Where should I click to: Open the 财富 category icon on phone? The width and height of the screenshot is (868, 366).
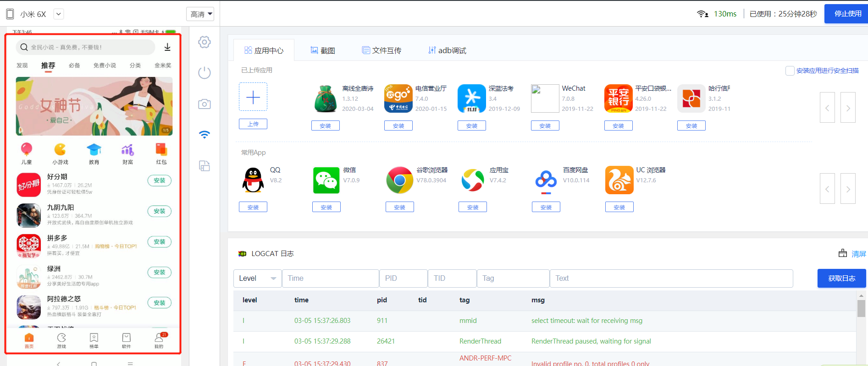[x=127, y=149]
